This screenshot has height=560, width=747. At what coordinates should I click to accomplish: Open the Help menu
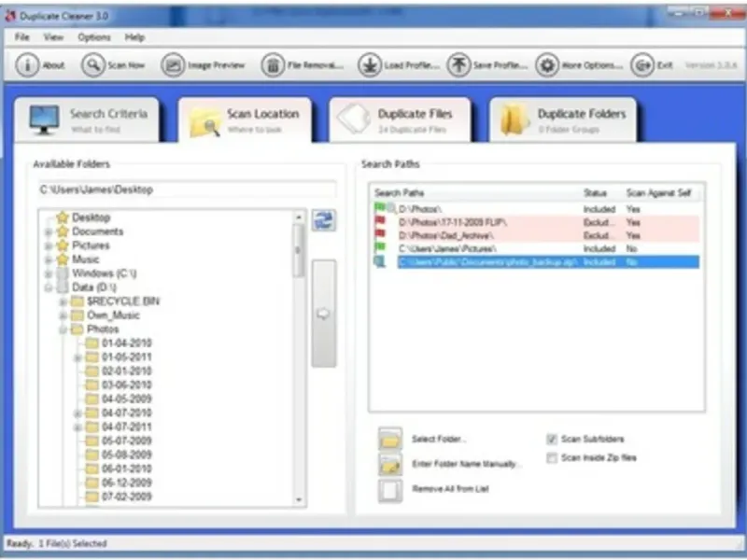[x=134, y=37]
